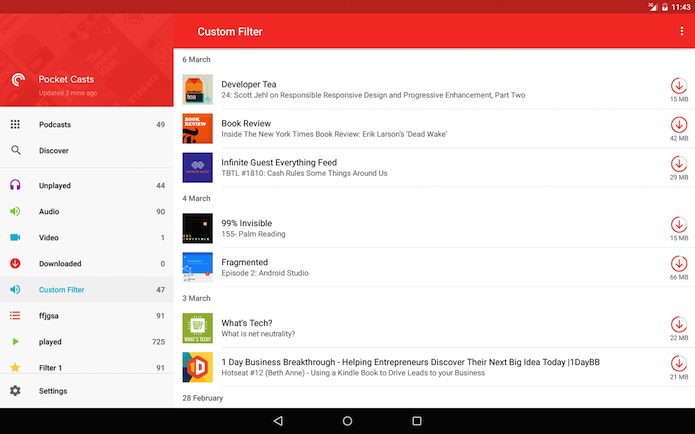The height and width of the screenshot is (434, 695).
Task: Click the Pocket Casts logo icon
Action: click(18, 80)
